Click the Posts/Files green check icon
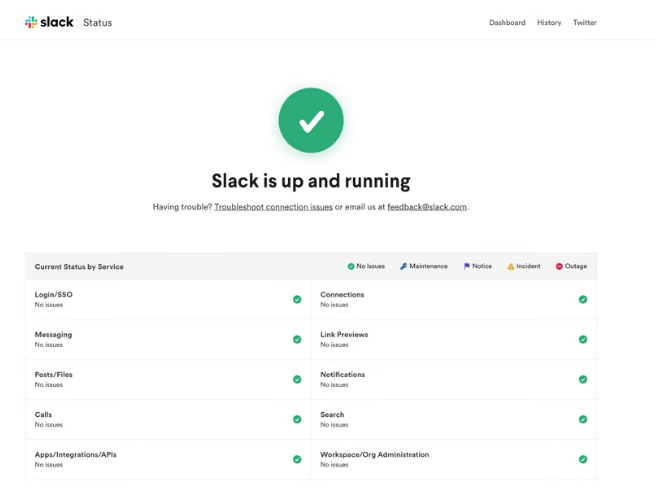The width and height of the screenshot is (656, 503). point(297,379)
